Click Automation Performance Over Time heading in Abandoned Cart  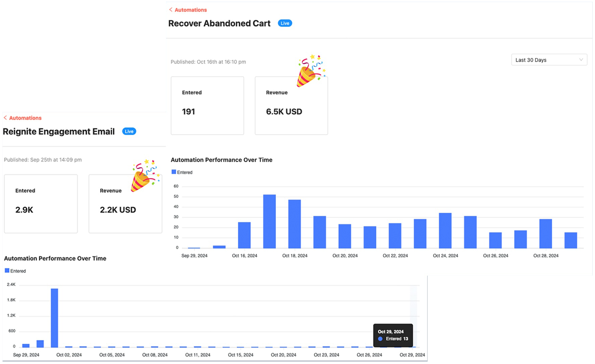coord(221,160)
